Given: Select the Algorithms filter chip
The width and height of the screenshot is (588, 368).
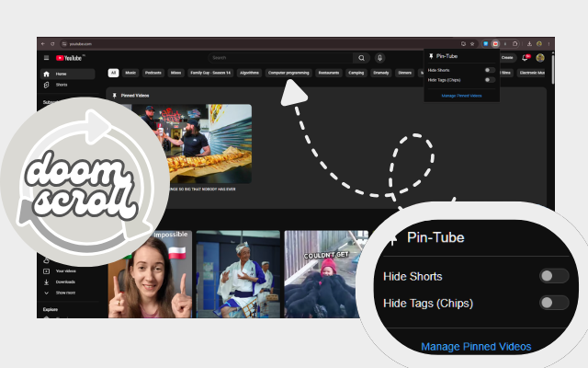Looking at the screenshot, I should coord(249,73).
